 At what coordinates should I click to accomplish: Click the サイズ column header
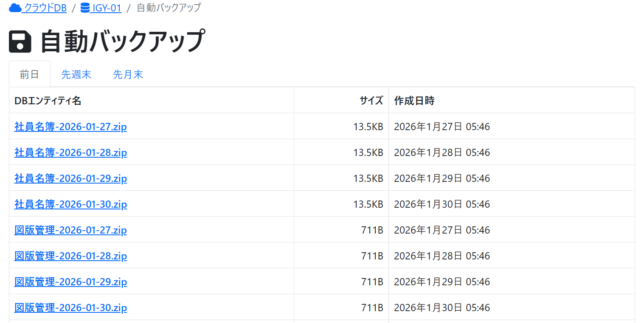[x=371, y=100]
